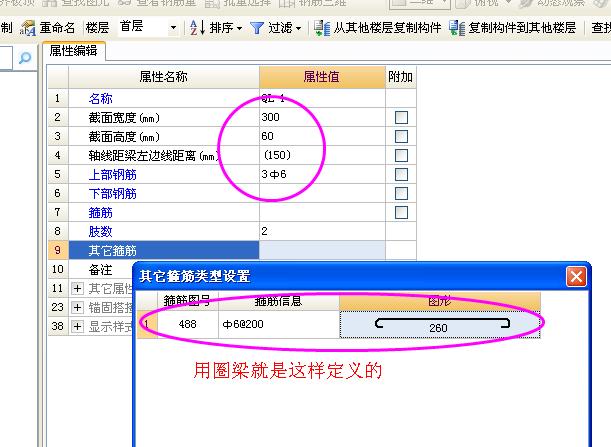
Task: Click the value (150) cell
Action: coord(322,155)
